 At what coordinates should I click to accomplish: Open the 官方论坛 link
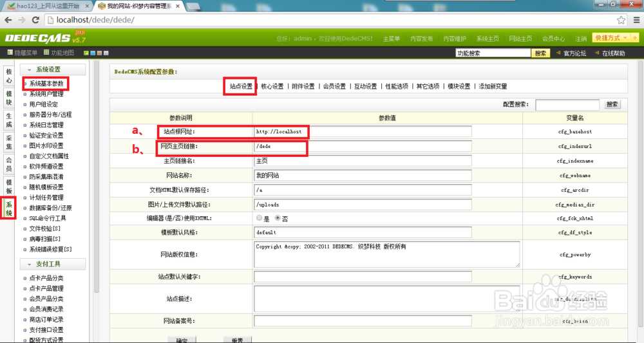pos(574,53)
